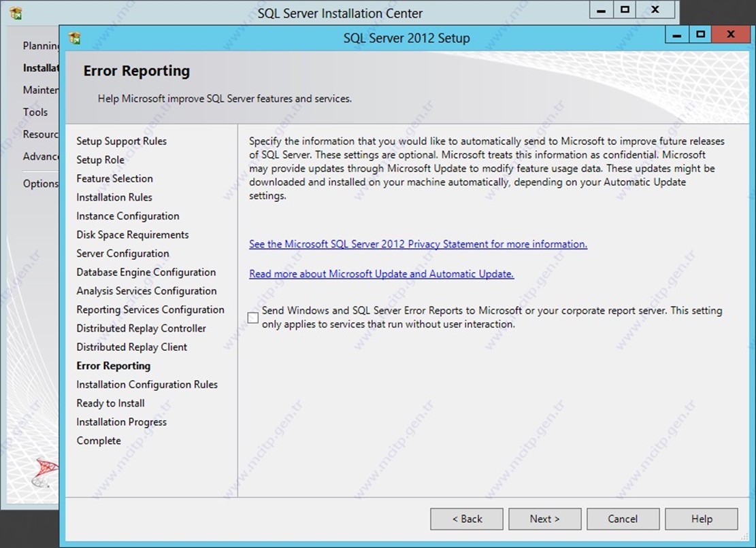
Task: Click the Setup Support Rules step
Action: tap(122, 141)
